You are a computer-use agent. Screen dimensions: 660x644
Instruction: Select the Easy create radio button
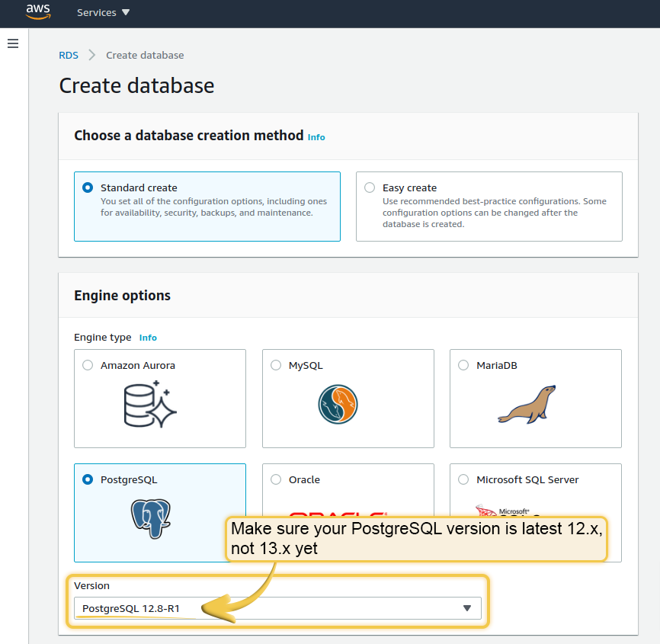[370, 187]
